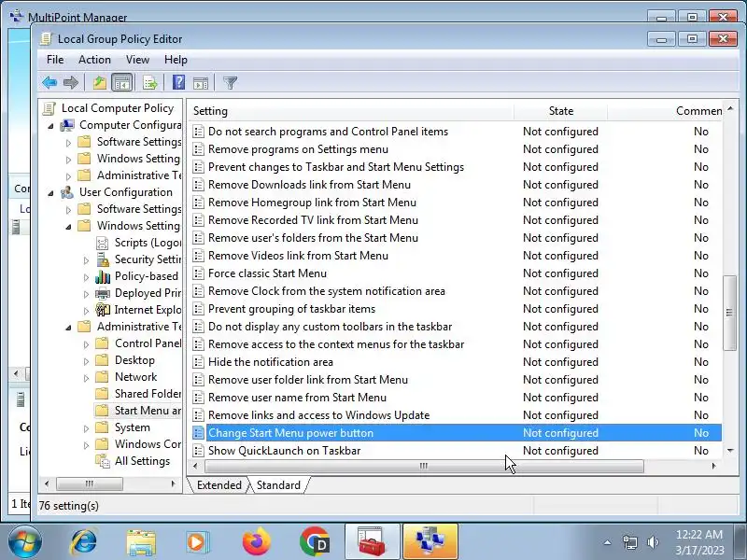Click the Forward arrow toolbar button

click(71, 83)
